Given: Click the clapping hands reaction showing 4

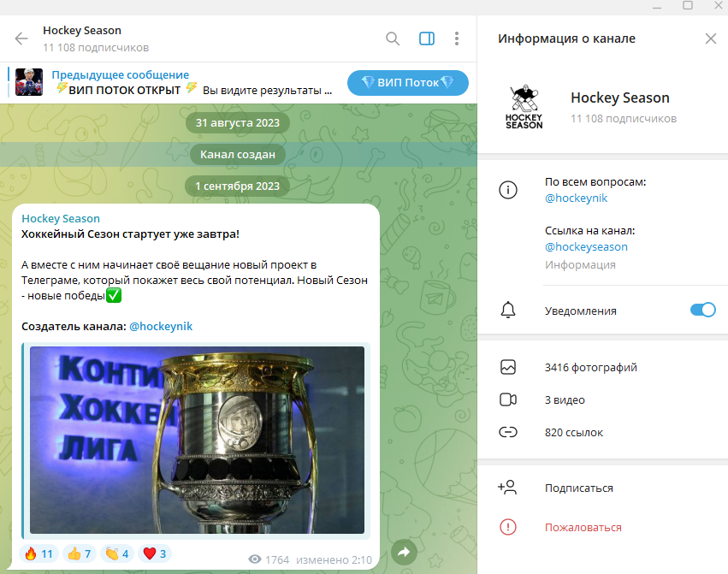Looking at the screenshot, I should (x=116, y=553).
